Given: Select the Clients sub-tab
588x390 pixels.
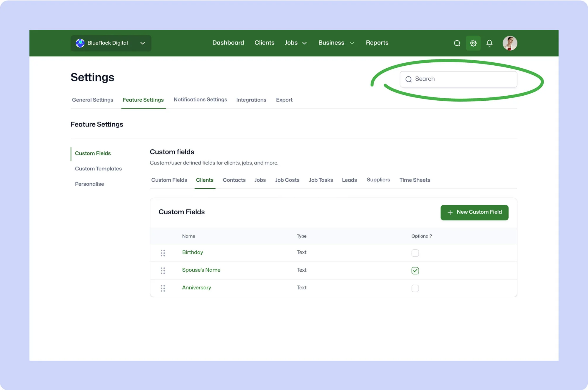Looking at the screenshot, I should pyautogui.click(x=205, y=180).
